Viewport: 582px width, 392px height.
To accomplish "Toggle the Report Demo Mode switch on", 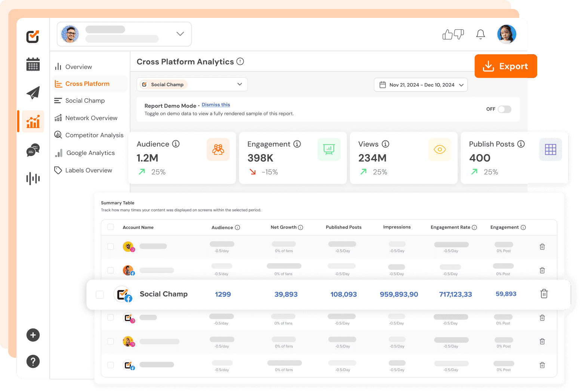I will click(504, 109).
